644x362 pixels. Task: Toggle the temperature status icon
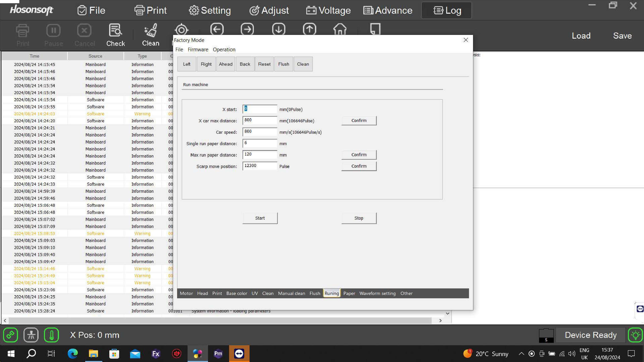pyautogui.click(x=52, y=335)
